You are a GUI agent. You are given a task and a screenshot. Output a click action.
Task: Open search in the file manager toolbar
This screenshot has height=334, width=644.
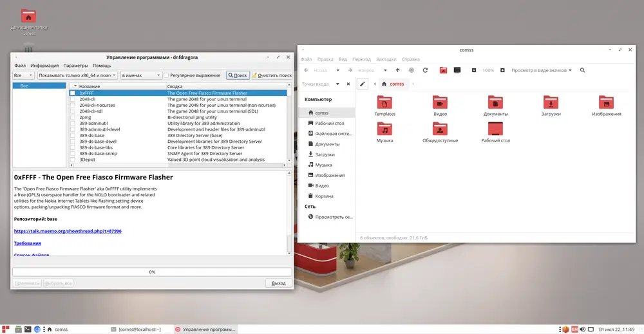coord(582,70)
